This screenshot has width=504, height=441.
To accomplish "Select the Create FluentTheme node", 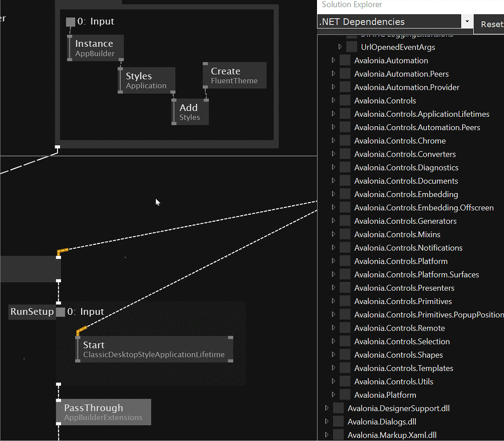I will [x=234, y=75].
